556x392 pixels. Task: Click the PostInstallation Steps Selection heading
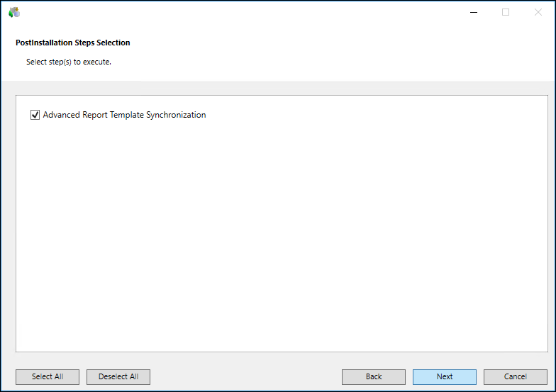(x=73, y=43)
